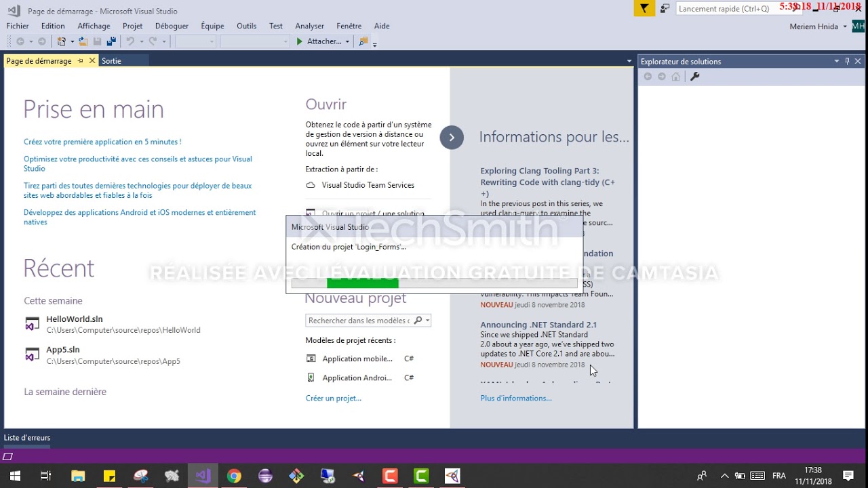Click the MH account avatar
868x488 pixels.
pyautogui.click(x=858, y=26)
